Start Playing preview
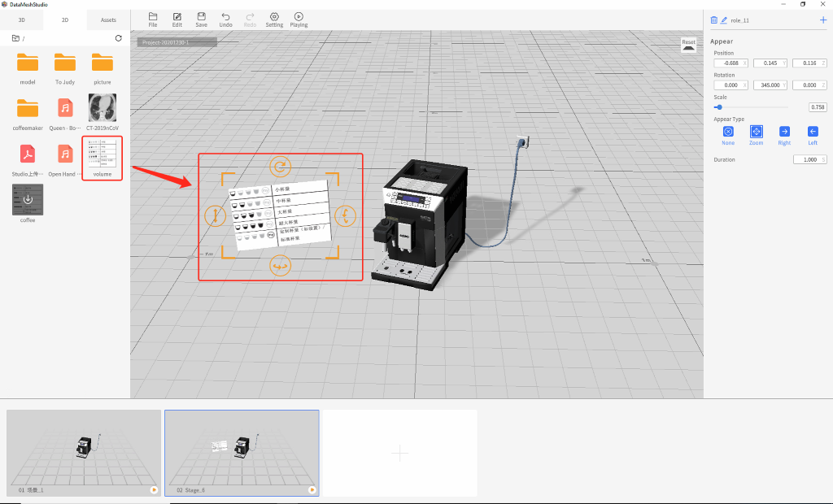The width and height of the screenshot is (833, 504). tap(299, 20)
